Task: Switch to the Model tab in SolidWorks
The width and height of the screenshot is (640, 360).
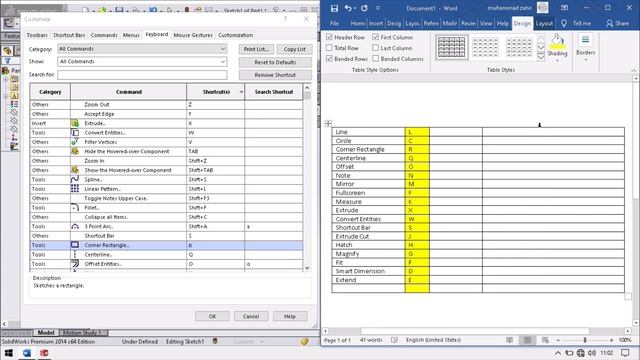Action: point(46,333)
